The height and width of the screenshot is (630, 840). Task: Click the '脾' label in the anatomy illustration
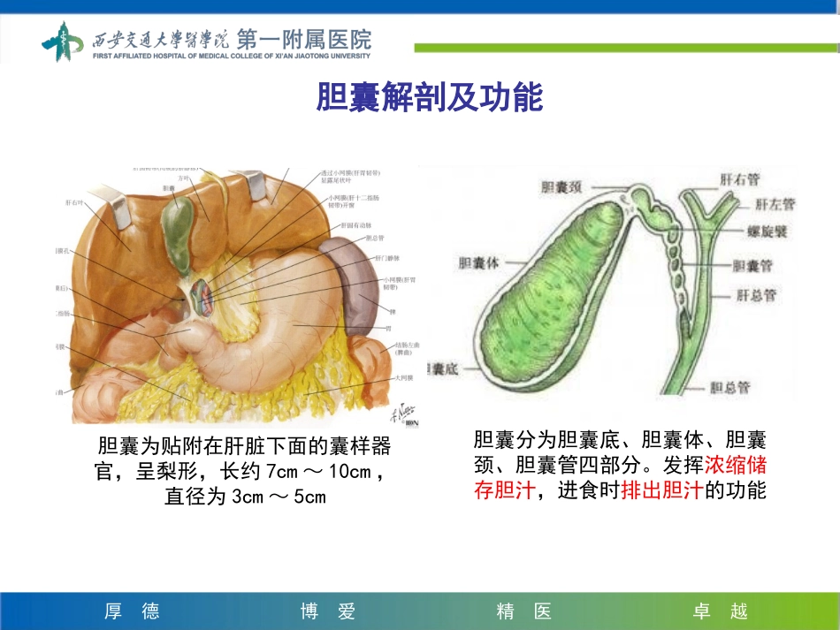pos(393,312)
